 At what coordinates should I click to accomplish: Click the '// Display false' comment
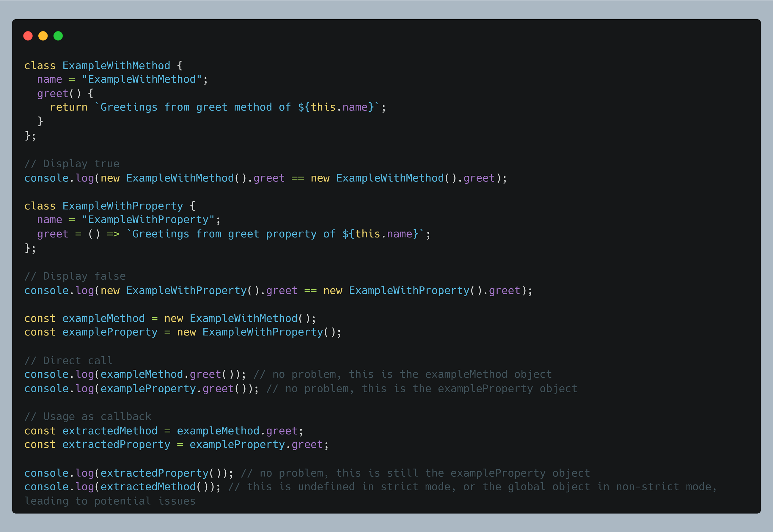pos(75,276)
